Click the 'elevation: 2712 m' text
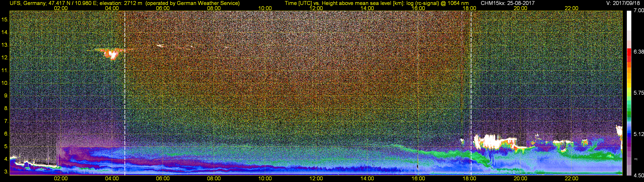Image resolution: width=644 pixels, height=182 pixels. tap(121, 3)
